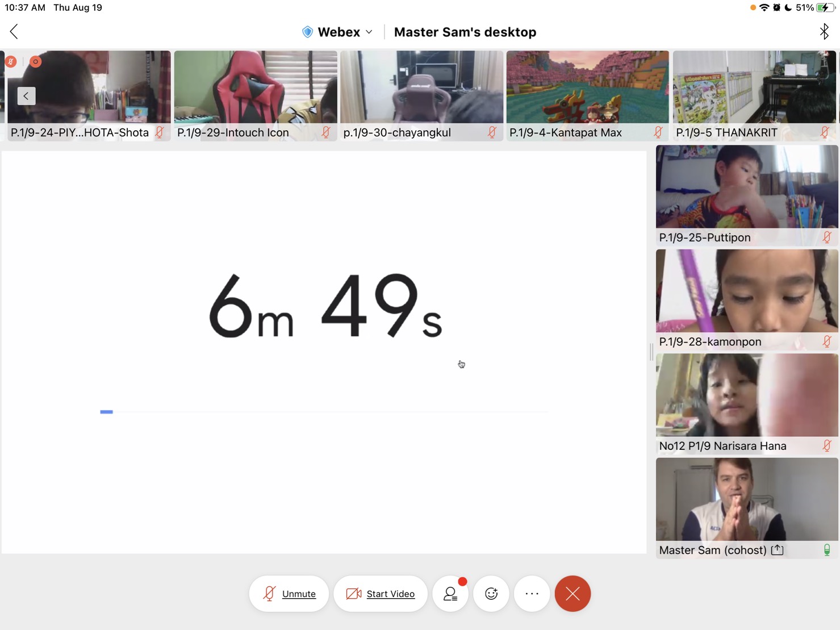Tap the panel divider handle beside videos
Image resolution: width=840 pixels, height=630 pixels.
[x=651, y=352]
